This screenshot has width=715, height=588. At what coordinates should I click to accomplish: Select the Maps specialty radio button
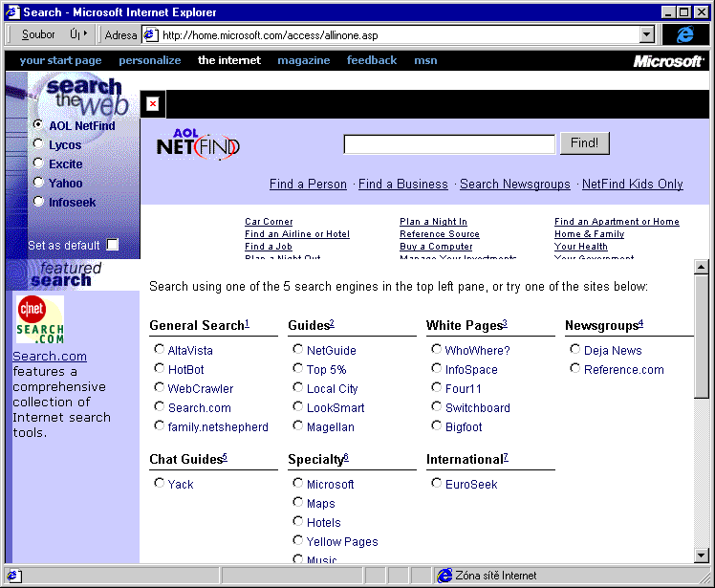coord(298,502)
